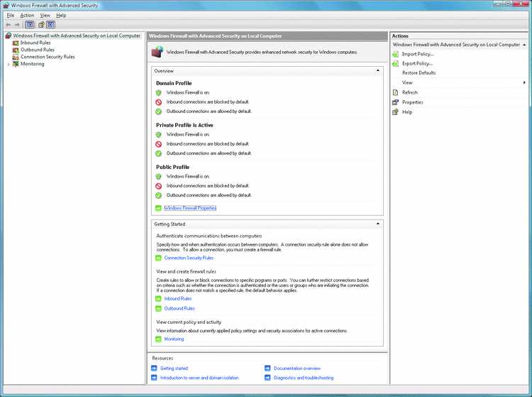
Task: Open the Connection Security Rules link
Action: 189,258
